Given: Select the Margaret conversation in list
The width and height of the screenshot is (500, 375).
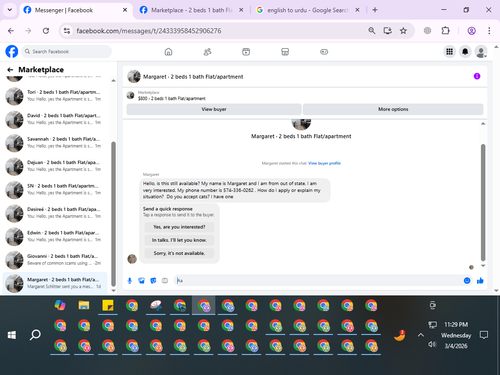Looking at the screenshot, I should 55,283.
